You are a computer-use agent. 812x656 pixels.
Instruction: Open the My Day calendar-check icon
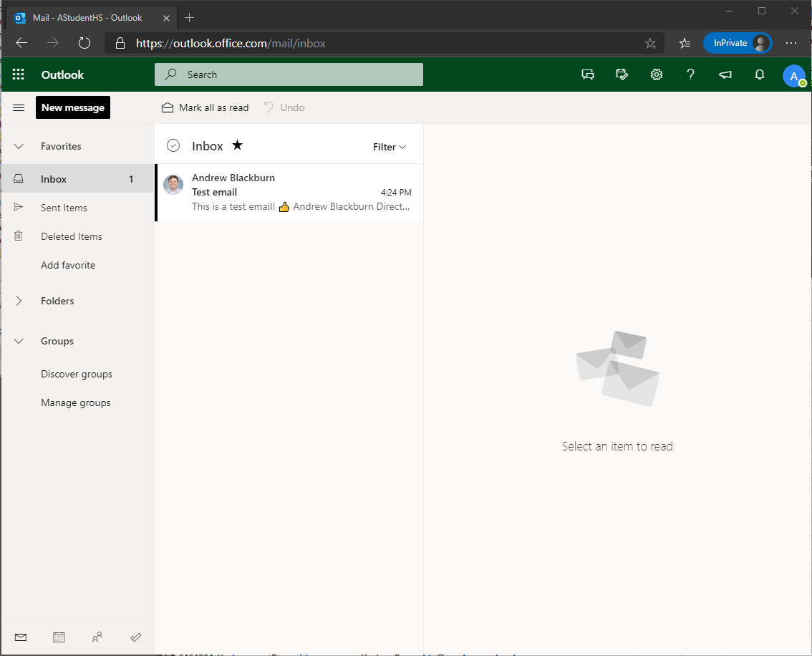click(x=622, y=74)
